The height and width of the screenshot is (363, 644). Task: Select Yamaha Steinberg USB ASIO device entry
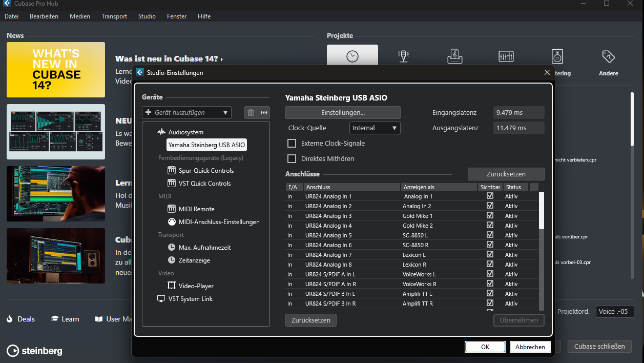[x=207, y=145]
